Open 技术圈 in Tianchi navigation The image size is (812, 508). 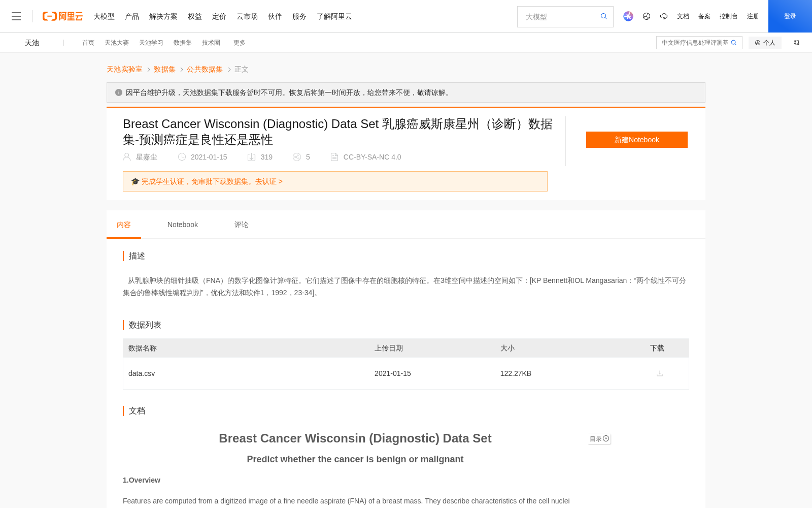211,43
